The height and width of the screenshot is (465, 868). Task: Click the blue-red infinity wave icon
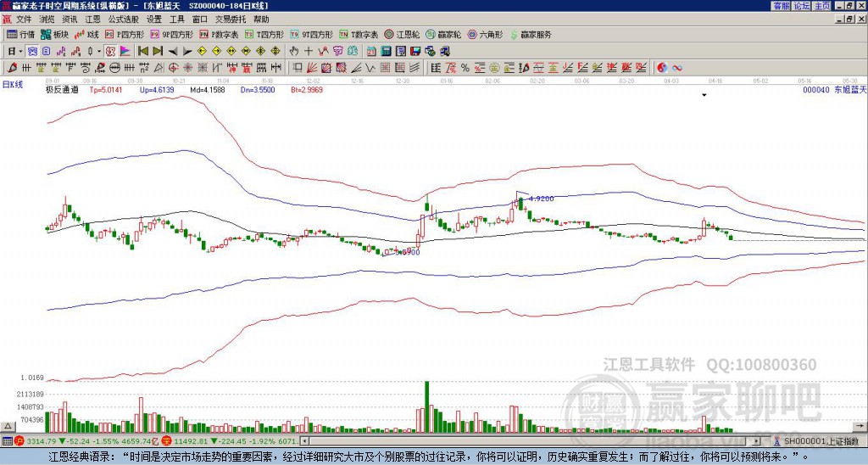(677, 68)
